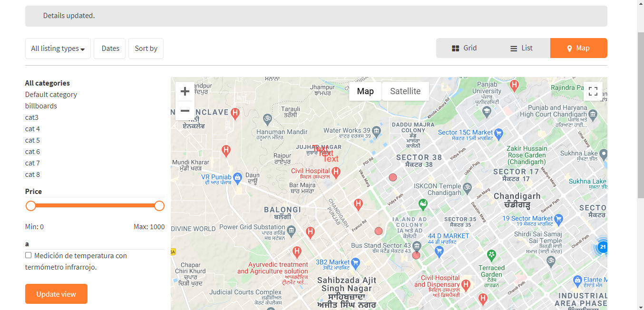Show Map layer type

tap(365, 91)
